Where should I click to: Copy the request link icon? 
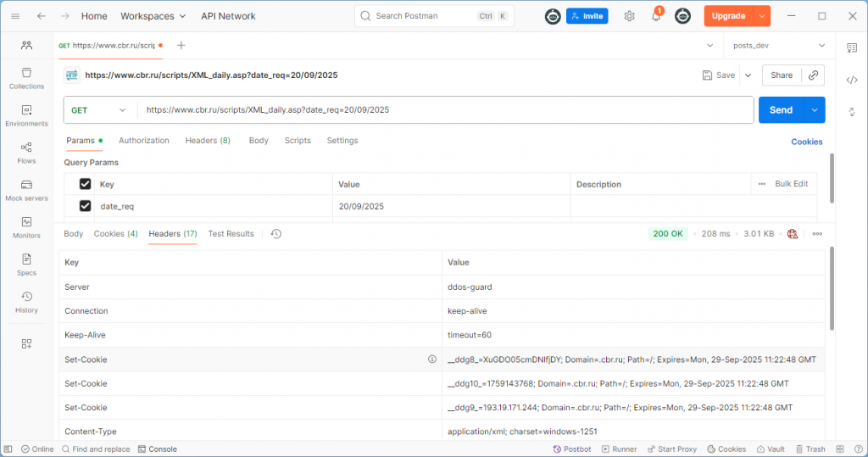click(813, 75)
